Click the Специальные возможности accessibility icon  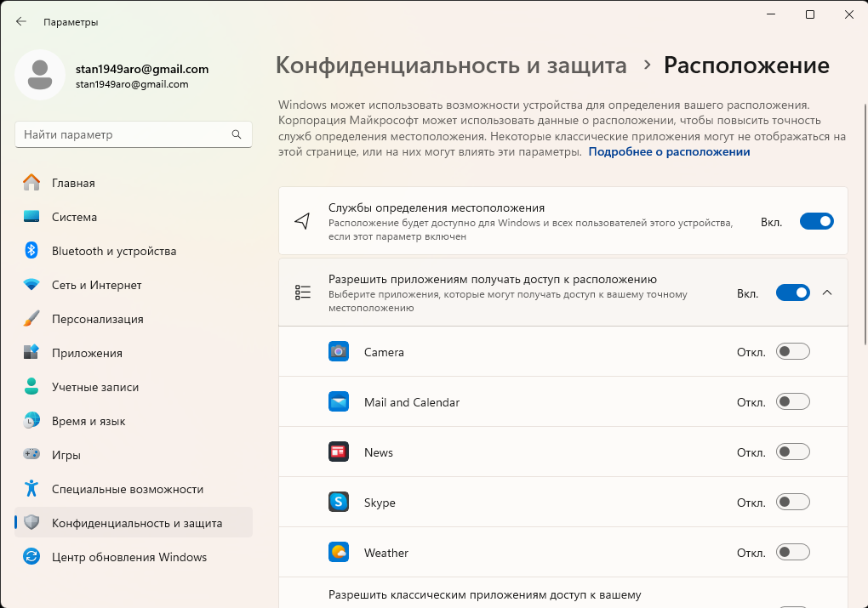pyautogui.click(x=31, y=488)
